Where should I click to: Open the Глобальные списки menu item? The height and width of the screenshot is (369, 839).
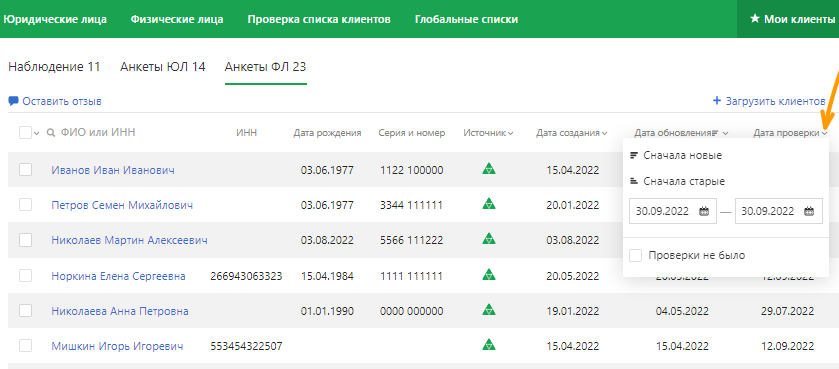pos(466,19)
